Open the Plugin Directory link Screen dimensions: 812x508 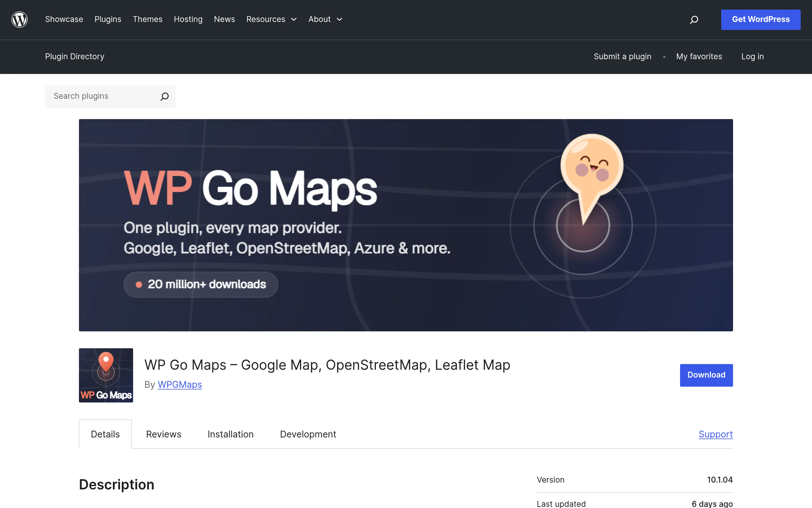click(75, 57)
